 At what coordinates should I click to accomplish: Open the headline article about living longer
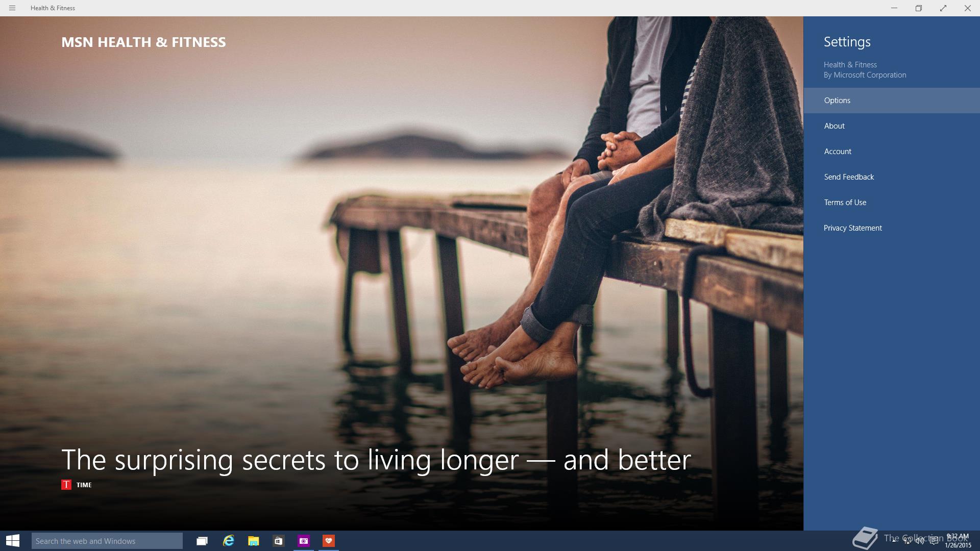[376, 460]
